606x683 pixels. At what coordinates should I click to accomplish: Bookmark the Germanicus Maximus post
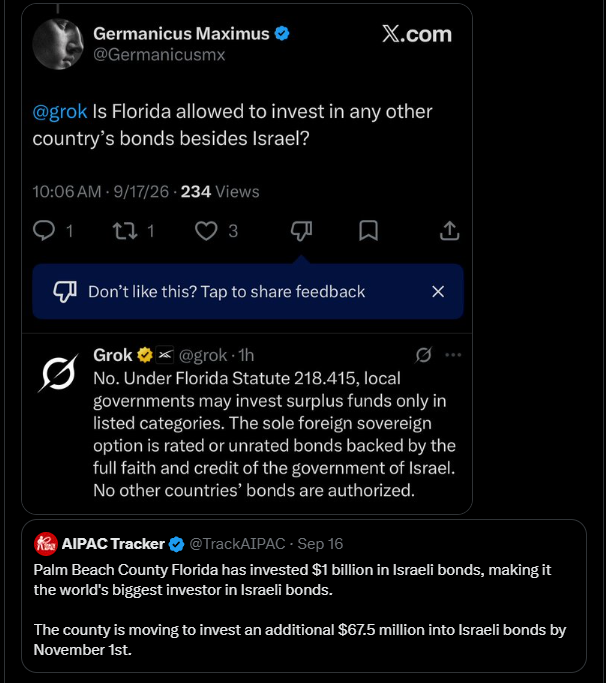(x=368, y=230)
